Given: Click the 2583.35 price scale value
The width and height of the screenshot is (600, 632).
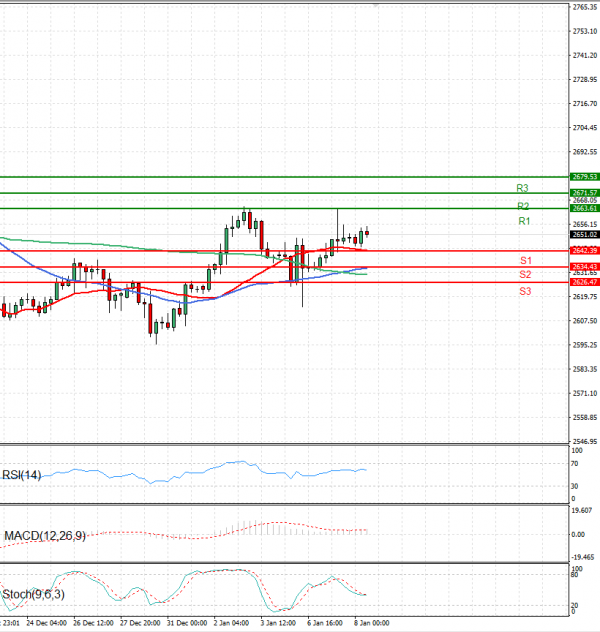Looking at the screenshot, I should tap(585, 369).
